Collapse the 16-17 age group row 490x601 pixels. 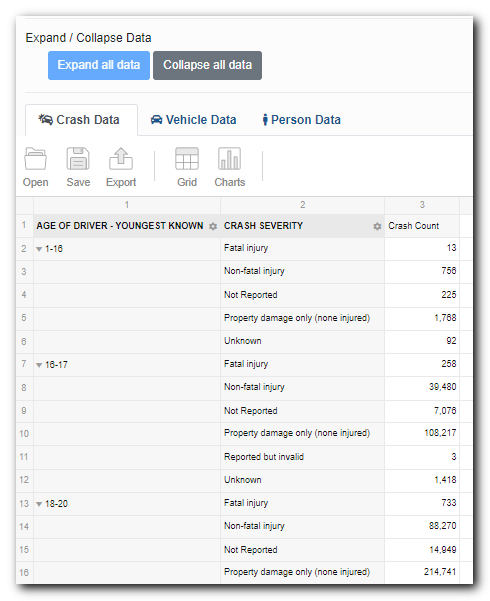click(39, 365)
